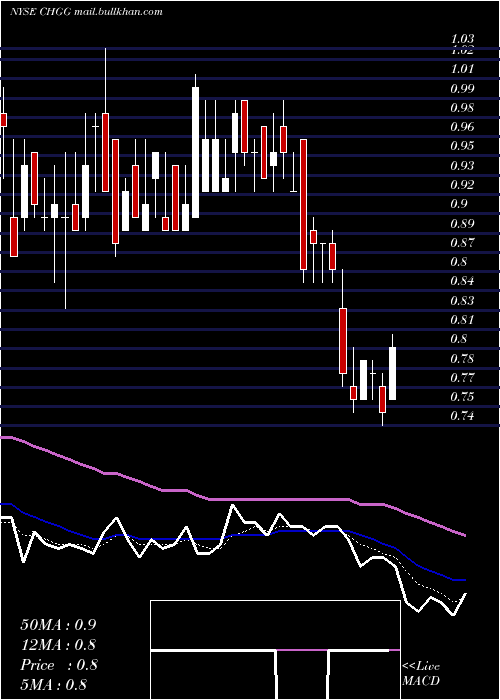
Task: Click the 0.83 price axis label
Action: pos(462,301)
